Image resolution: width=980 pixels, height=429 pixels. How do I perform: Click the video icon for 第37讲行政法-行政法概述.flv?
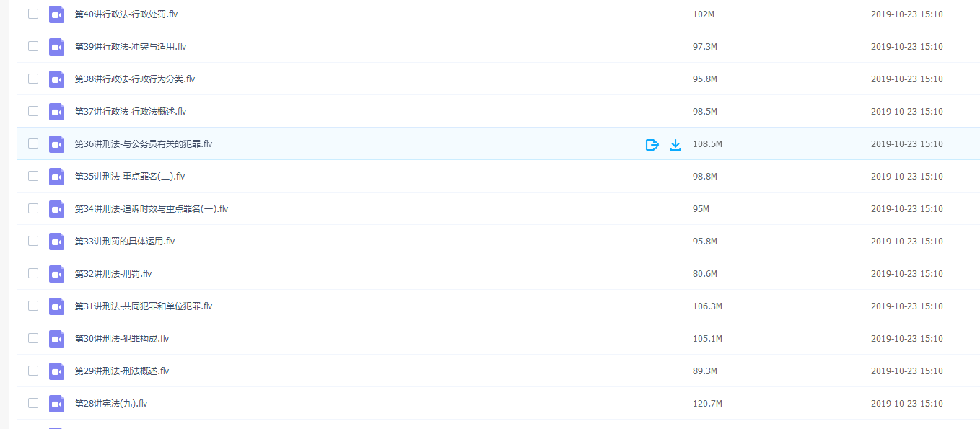[x=57, y=112]
